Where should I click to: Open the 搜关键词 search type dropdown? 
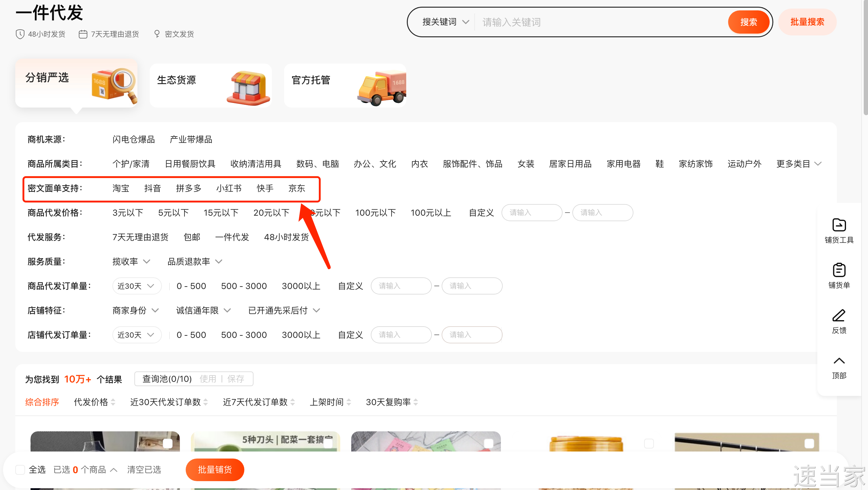446,22
